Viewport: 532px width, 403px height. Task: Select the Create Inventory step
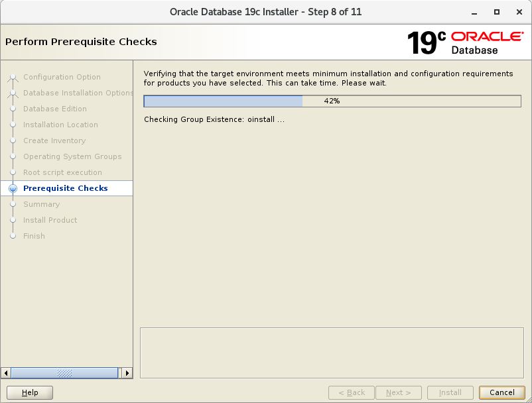(54, 141)
